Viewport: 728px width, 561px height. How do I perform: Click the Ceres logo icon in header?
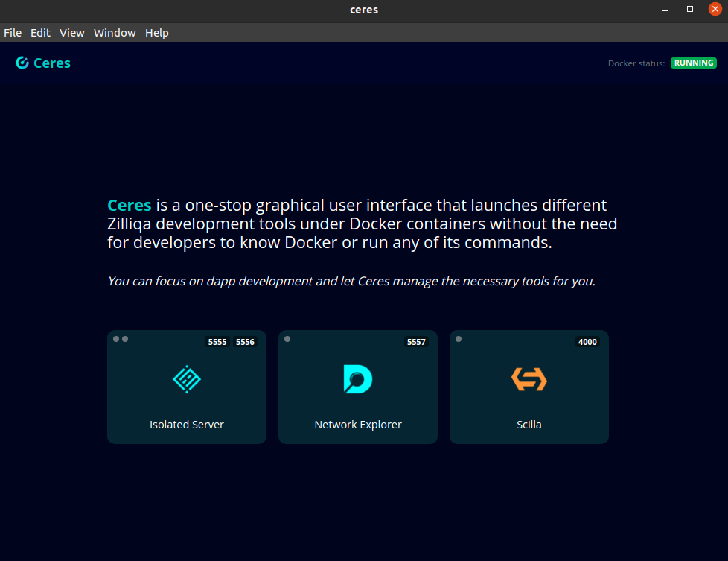pos(22,63)
